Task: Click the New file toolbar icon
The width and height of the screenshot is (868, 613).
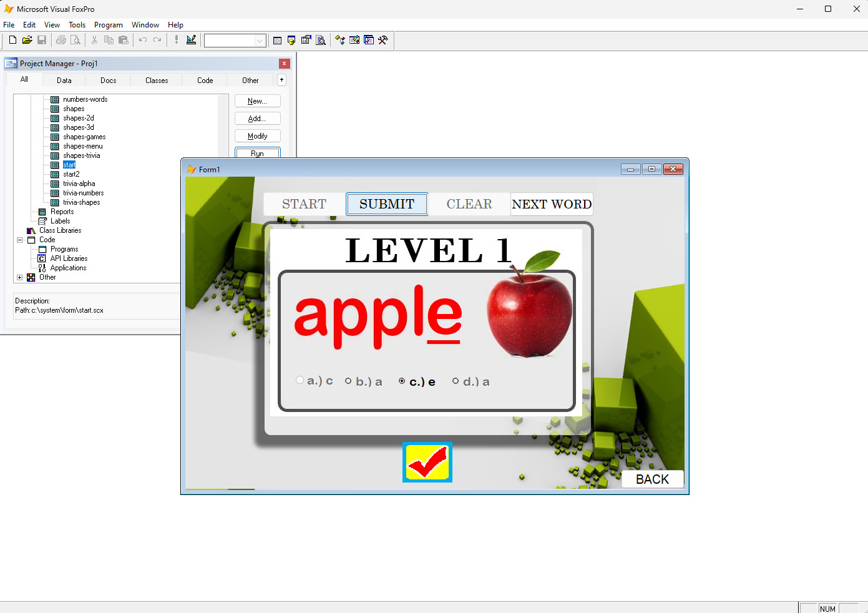Action: pyautogui.click(x=12, y=41)
